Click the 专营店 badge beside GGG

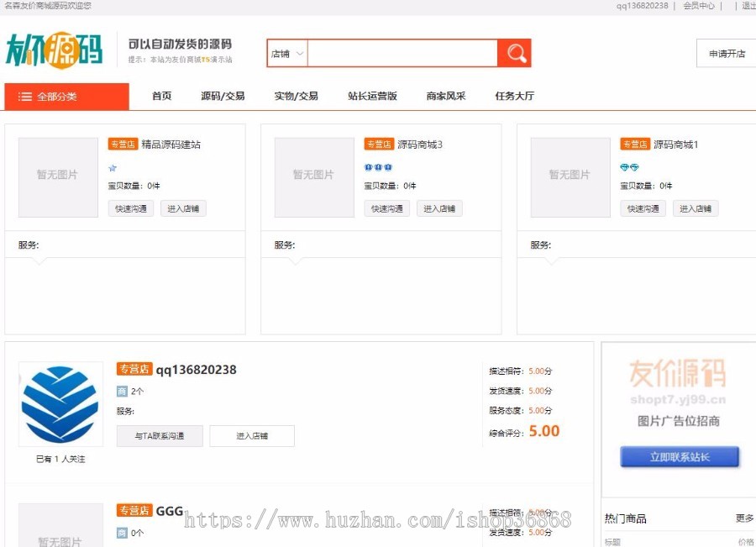[134, 510]
